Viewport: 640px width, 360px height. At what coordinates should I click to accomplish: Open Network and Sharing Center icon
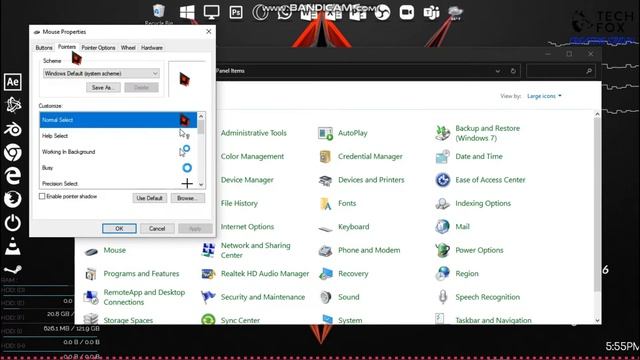208,250
